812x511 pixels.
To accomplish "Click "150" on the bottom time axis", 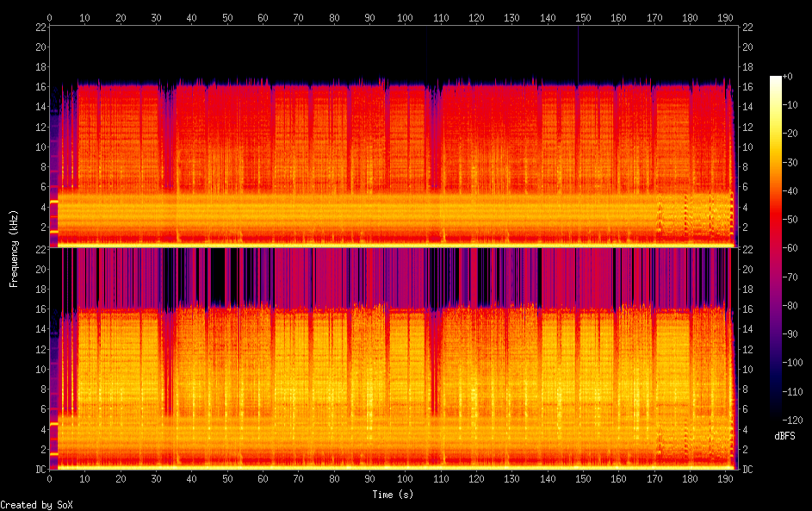I will coord(583,479).
